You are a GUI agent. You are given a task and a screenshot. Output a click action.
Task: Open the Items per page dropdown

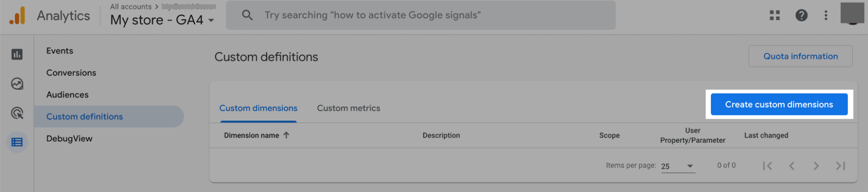pos(677,166)
